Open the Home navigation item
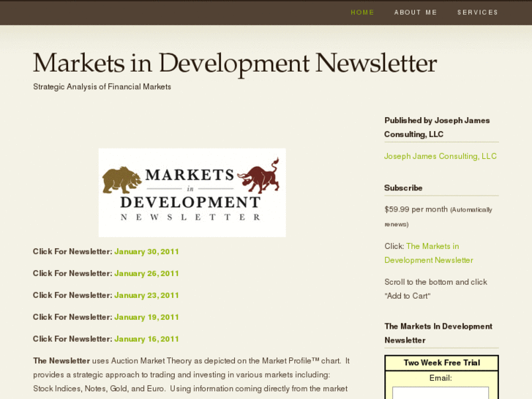Screen dimensions: 532x399 coord(362,12)
